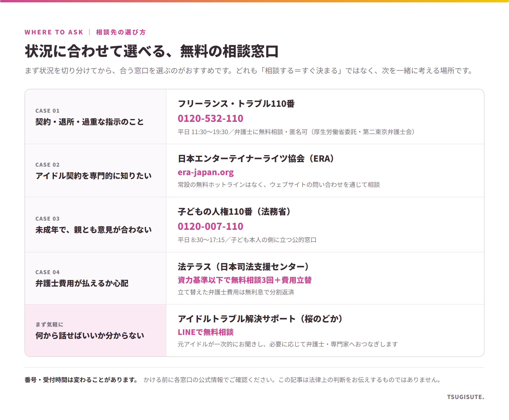The height and width of the screenshot is (420, 509).
Task: Click the 'CASE 04' label
Action: 47,272
